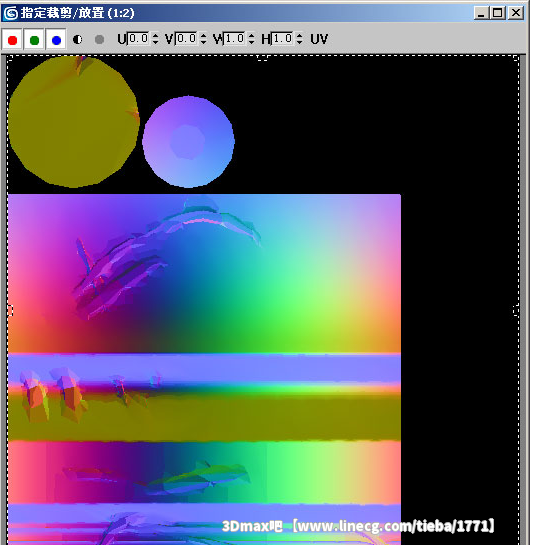Decrease the U value spinner down
The height and width of the screenshot is (545, 534).
155,42
